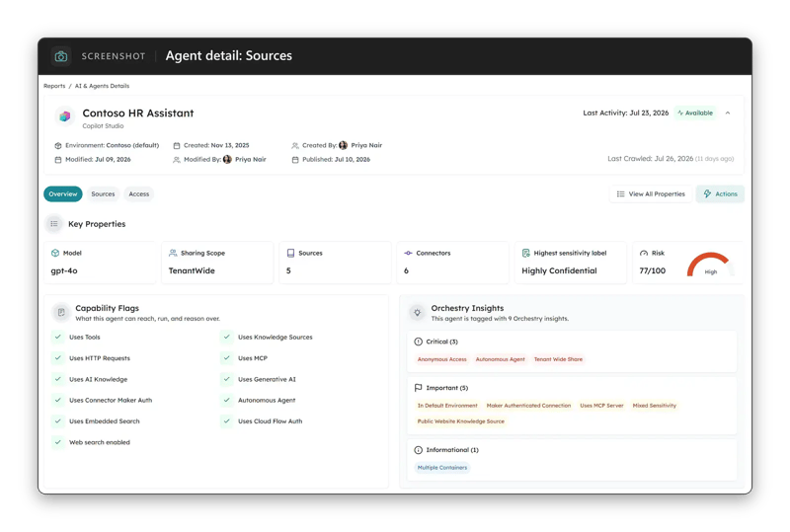Toggle the Uses AI Knowledge checkmark
Viewport: 790px width, 532px height.
[58, 379]
